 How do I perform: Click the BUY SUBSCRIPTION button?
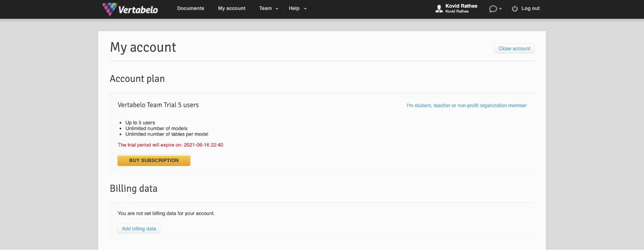point(154,161)
